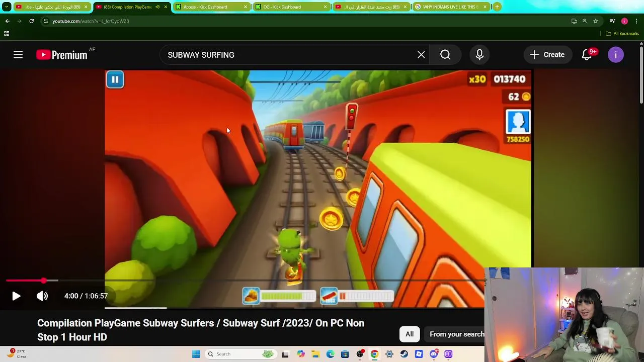The height and width of the screenshot is (362, 644).
Task: Open Microsoft Edge from taskbar
Action: click(x=330, y=354)
